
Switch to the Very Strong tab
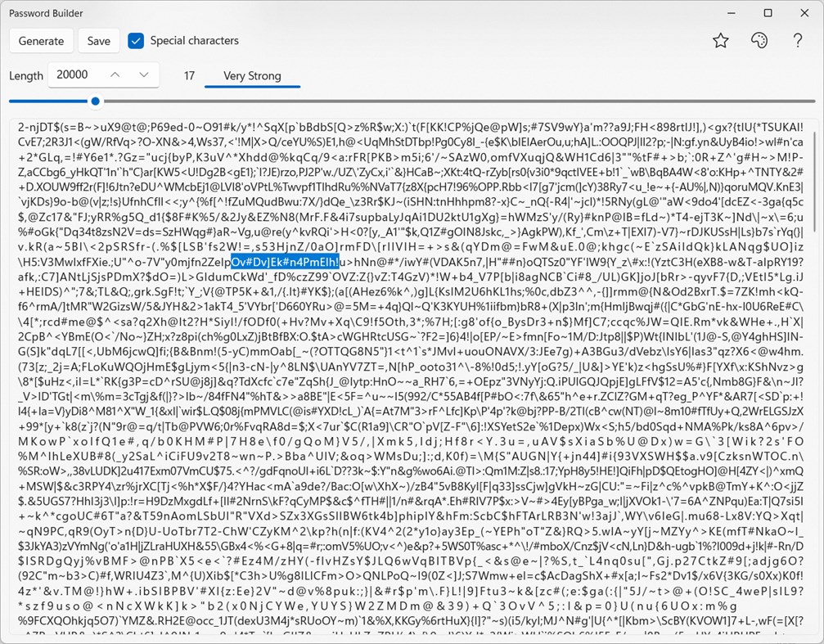point(252,74)
